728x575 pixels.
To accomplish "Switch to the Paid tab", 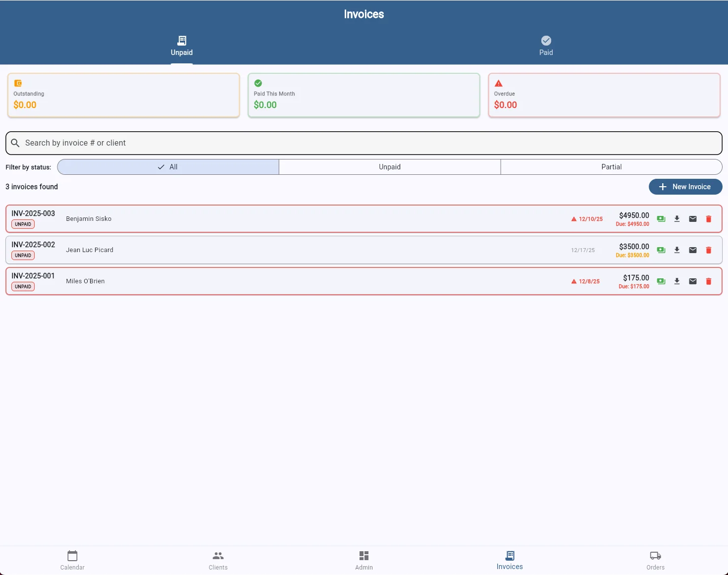I will coord(546,45).
